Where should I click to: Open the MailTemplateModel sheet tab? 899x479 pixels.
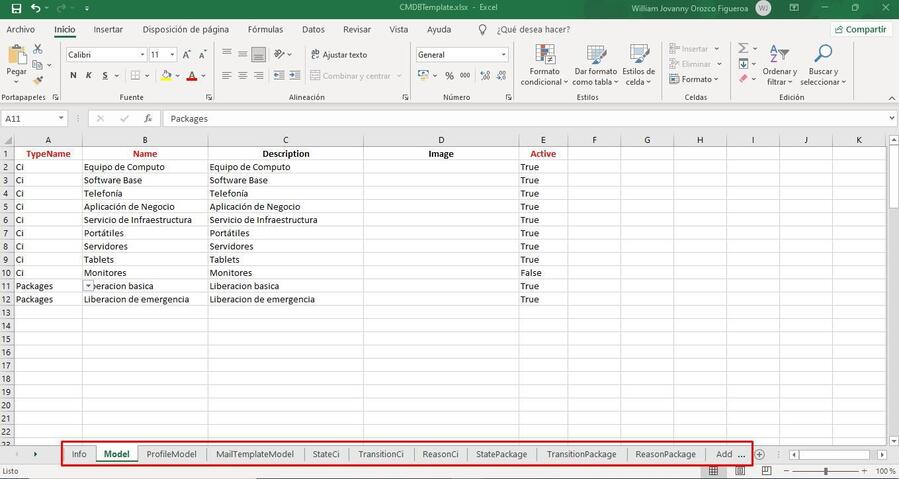(x=255, y=454)
